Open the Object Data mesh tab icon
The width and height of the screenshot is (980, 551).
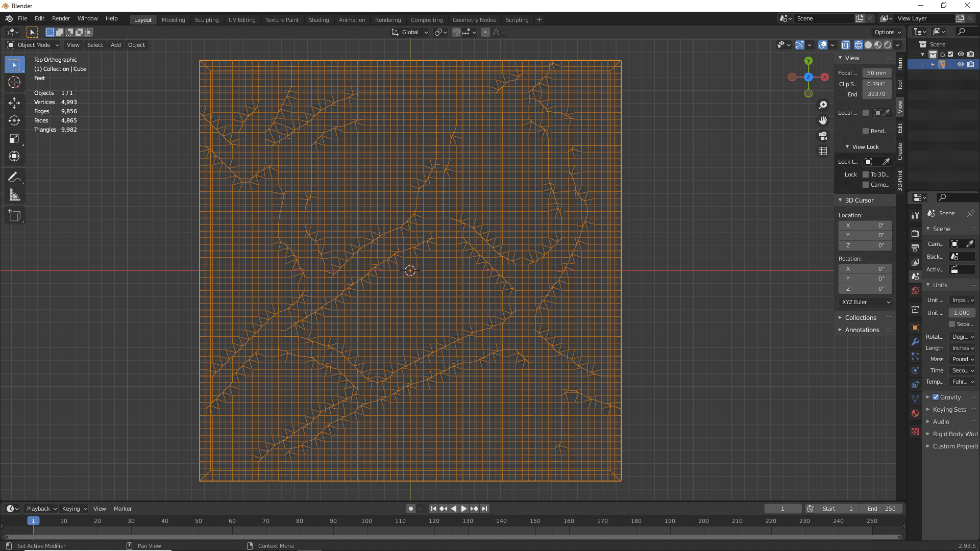coord(915,399)
